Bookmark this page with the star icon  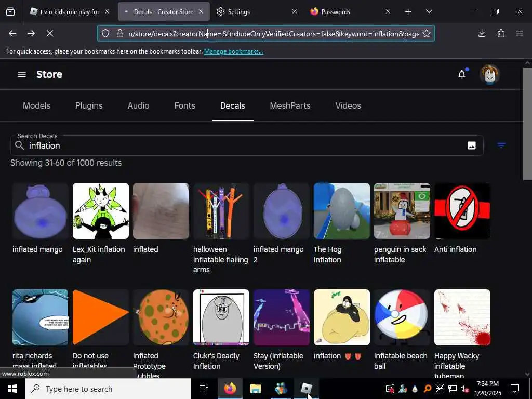pyautogui.click(x=427, y=34)
